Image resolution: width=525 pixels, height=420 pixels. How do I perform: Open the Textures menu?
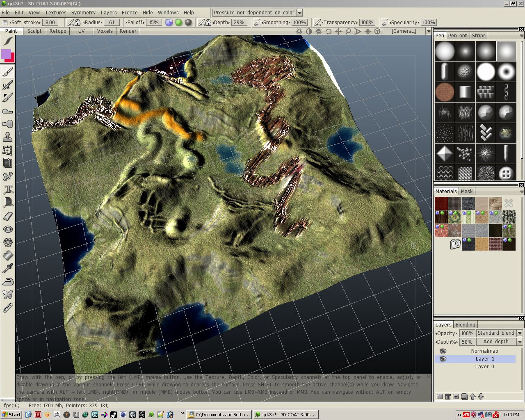point(55,13)
